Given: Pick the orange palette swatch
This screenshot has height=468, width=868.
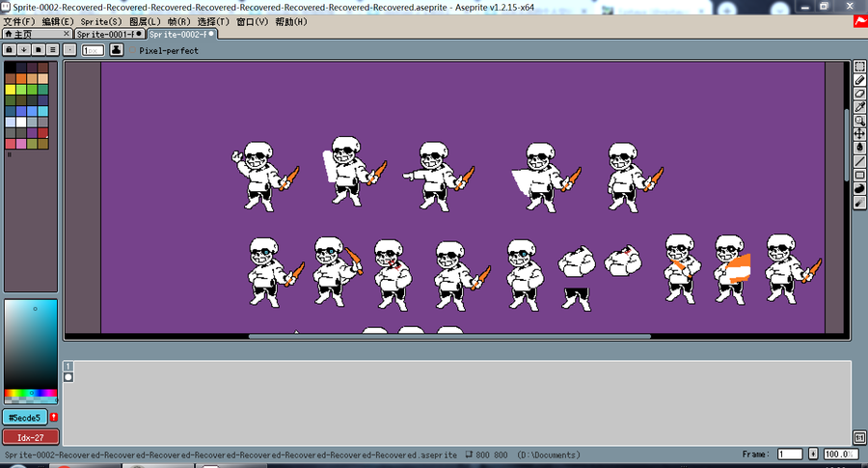Looking at the screenshot, I should pos(21,79).
